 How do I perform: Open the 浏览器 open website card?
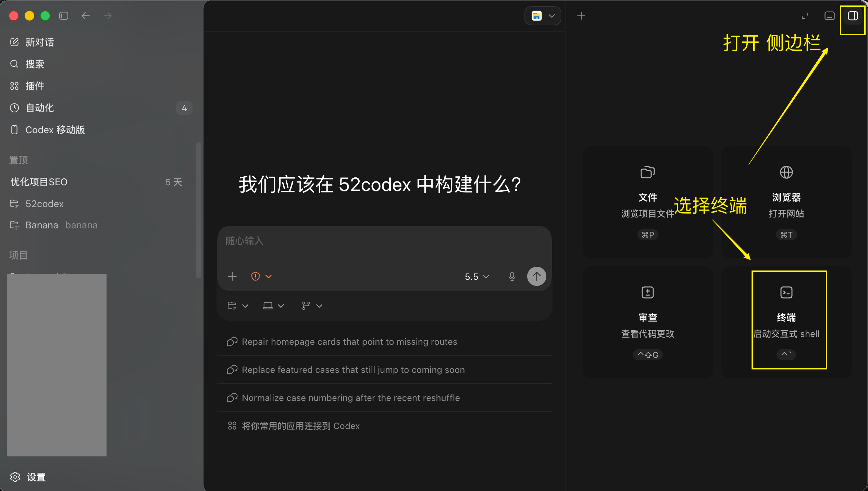click(786, 202)
